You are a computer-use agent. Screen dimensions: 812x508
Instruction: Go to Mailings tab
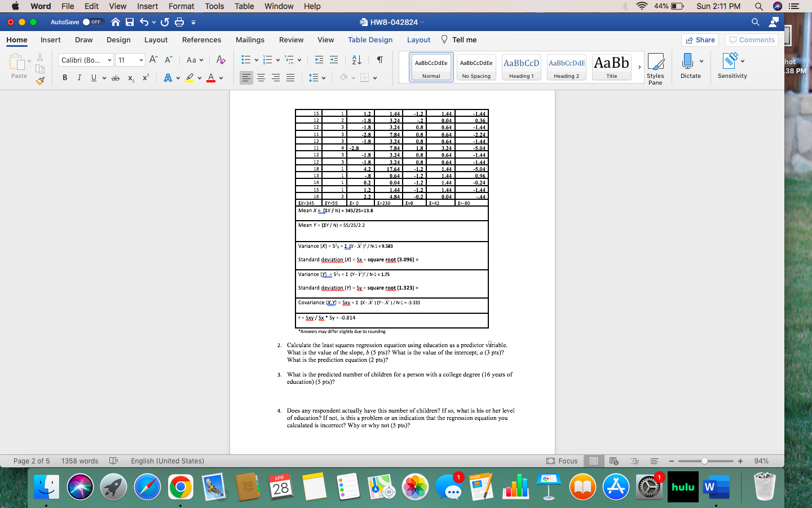pyautogui.click(x=250, y=40)
